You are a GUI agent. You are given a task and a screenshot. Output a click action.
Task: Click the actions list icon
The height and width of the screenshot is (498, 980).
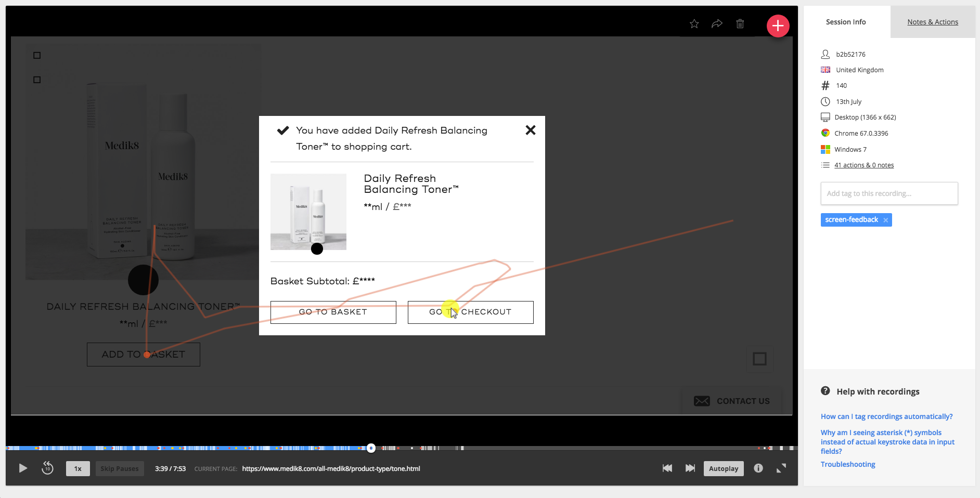[826, 165]
